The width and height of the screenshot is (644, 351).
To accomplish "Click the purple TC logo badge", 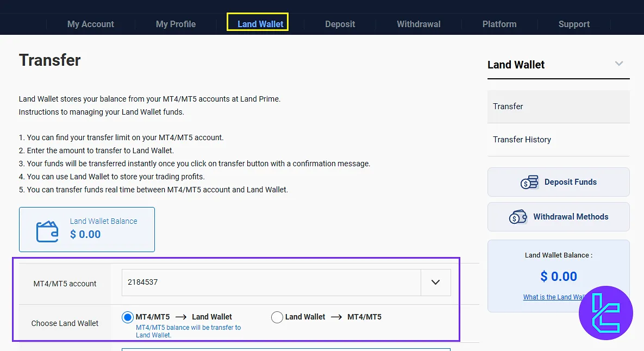I will click(606, 313).
